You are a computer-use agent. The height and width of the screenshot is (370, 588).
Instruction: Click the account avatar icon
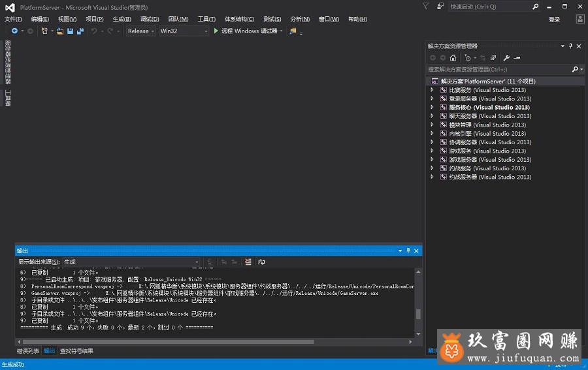[580, 19]
